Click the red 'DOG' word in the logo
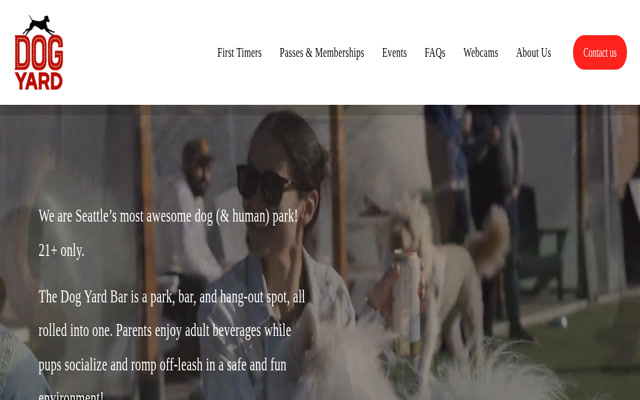 (39, 52)
